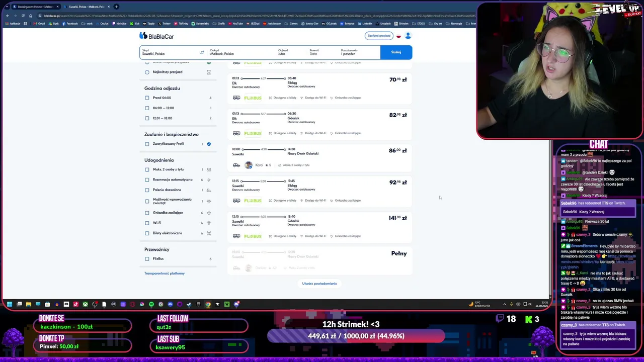Click the Zaoferuj przejazd button
The height and width of the screenshot is (362, 644).
pos(379,36)
